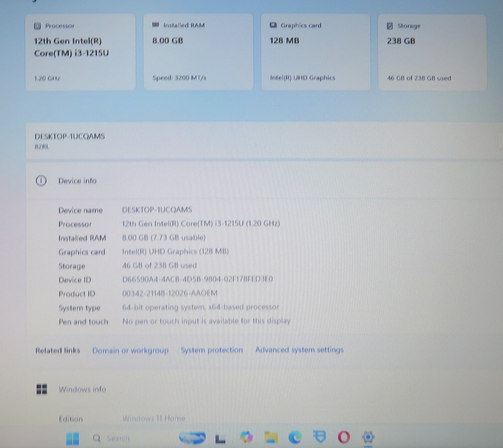Select the Installed RAM summary card
Viewport: 503px width, 448px height.
click(198, 52)
